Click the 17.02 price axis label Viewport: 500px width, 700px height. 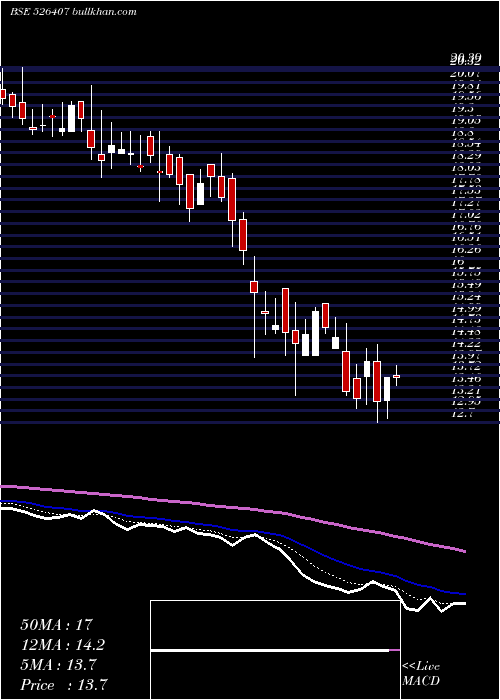[466, 215]
